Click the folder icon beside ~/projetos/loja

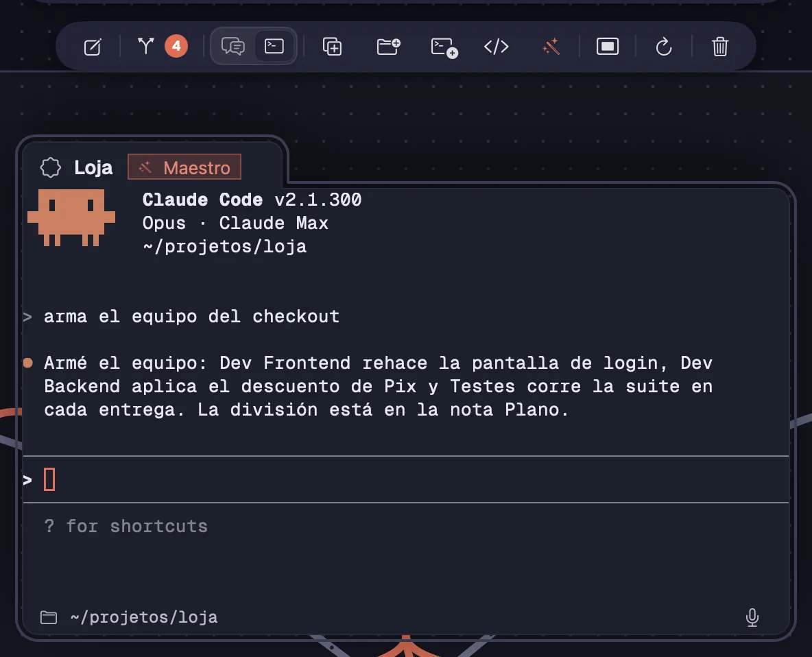[49, 617]
